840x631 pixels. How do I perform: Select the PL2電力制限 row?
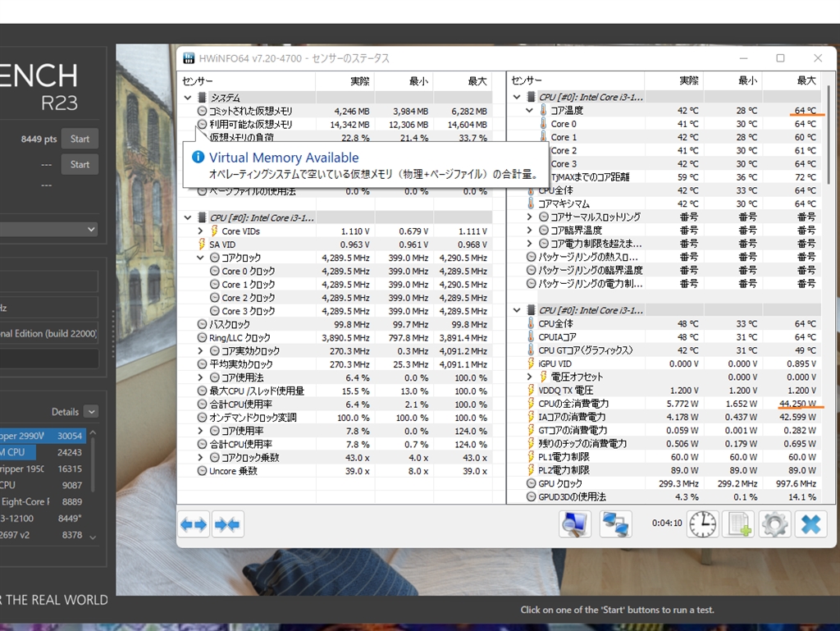[664, 470]
